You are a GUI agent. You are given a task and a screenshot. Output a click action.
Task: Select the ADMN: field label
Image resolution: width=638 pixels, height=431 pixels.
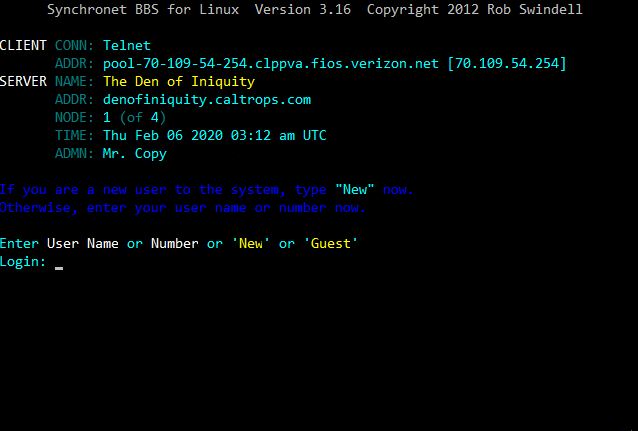coord(74,154)
